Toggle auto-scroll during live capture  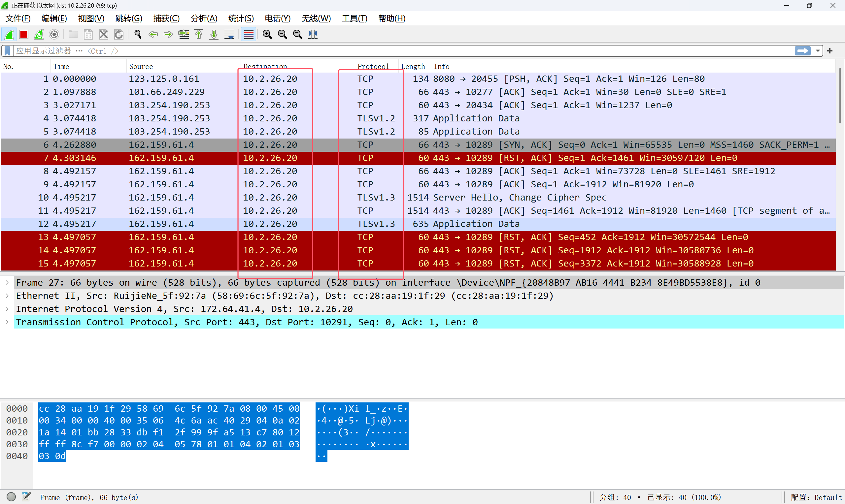pos(229,34)
